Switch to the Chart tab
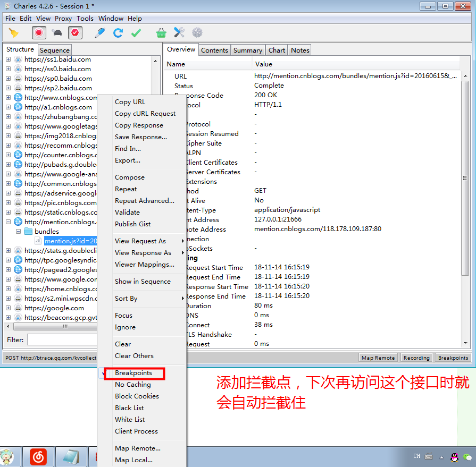The height and width of the screenshot is (467, 476). [x=277, y=50]
